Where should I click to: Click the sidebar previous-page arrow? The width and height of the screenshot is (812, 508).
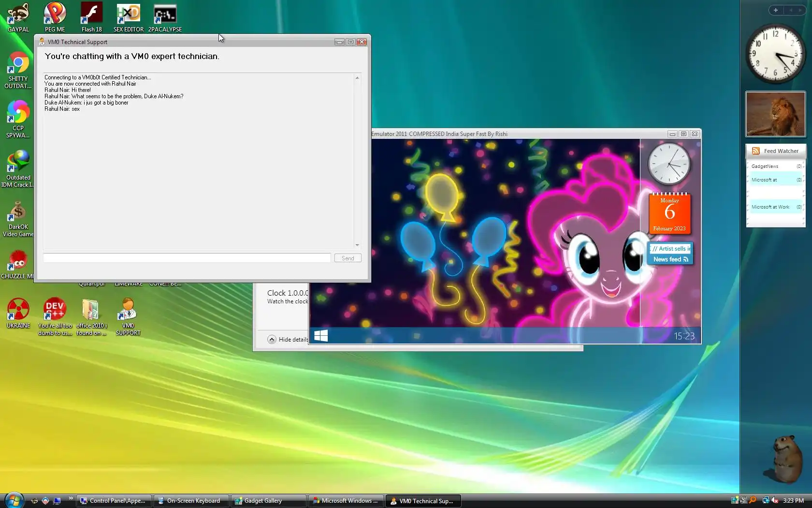coord(791,10)
